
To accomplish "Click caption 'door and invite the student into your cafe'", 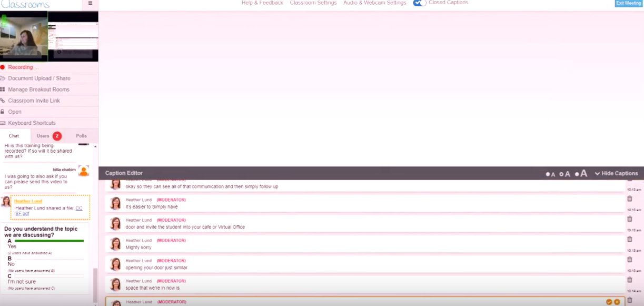I will pos(185,227).
